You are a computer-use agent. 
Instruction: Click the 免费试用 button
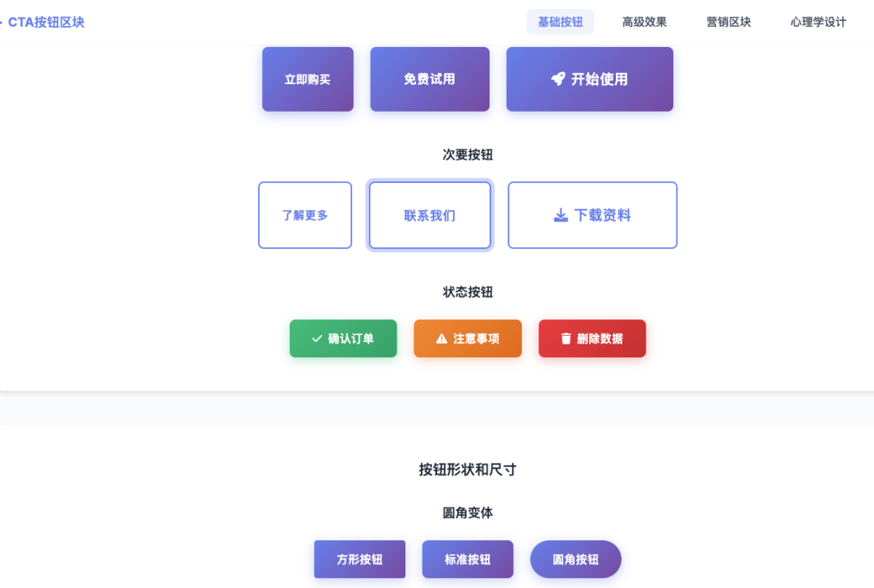[430, 78]
